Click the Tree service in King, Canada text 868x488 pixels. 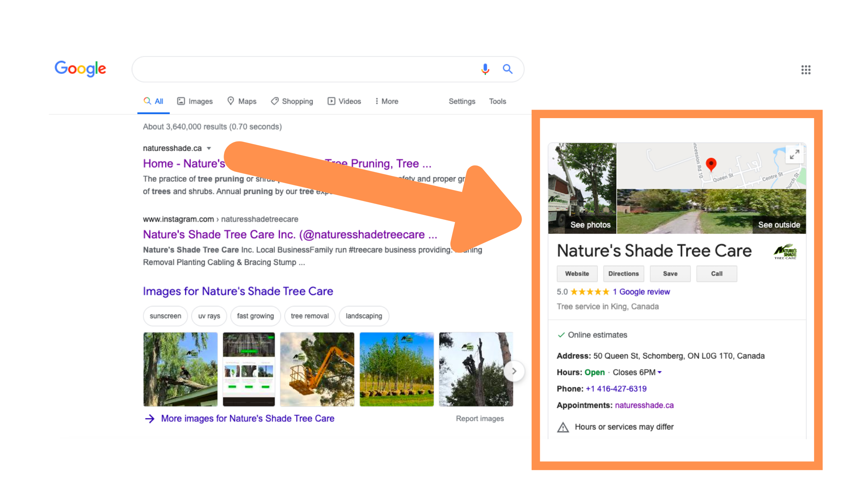pyautogui.click(x=608, y=307)
